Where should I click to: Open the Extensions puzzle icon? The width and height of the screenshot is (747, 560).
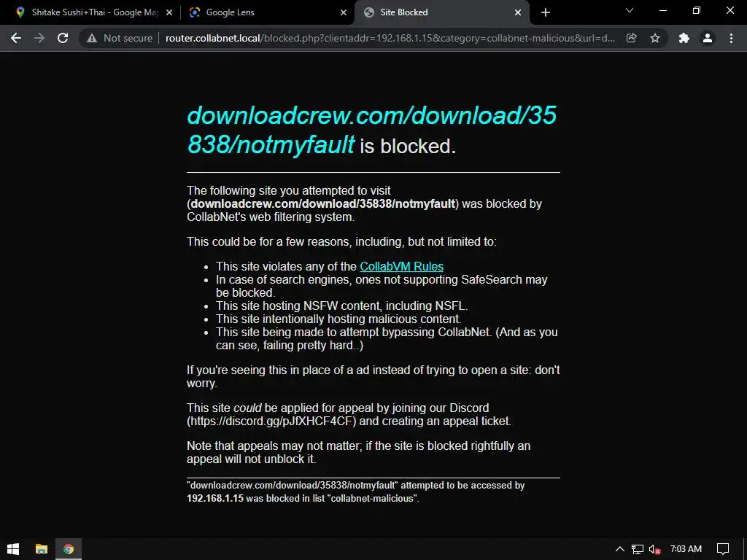pos(684,38)
